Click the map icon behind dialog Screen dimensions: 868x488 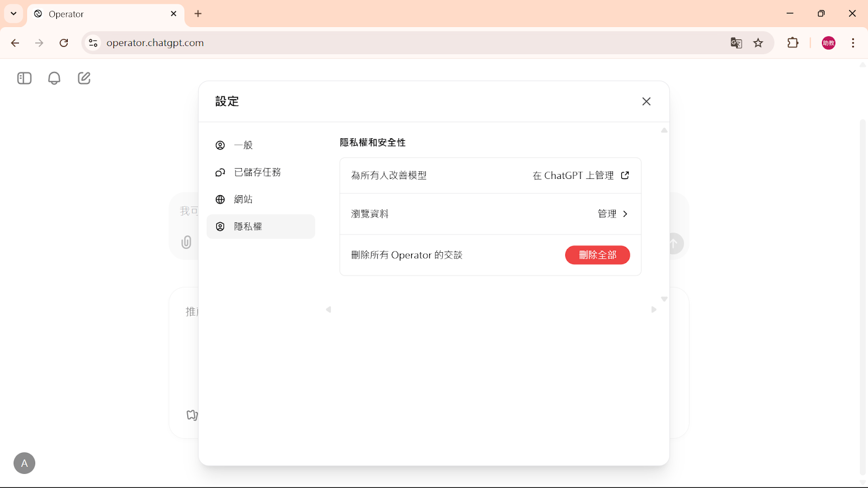coord(192,415)
